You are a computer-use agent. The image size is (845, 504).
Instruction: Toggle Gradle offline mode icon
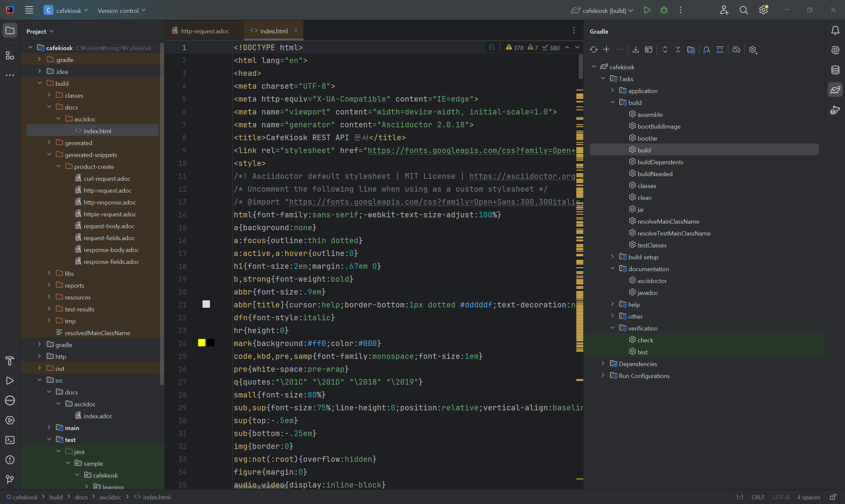(x=736, y=49)
